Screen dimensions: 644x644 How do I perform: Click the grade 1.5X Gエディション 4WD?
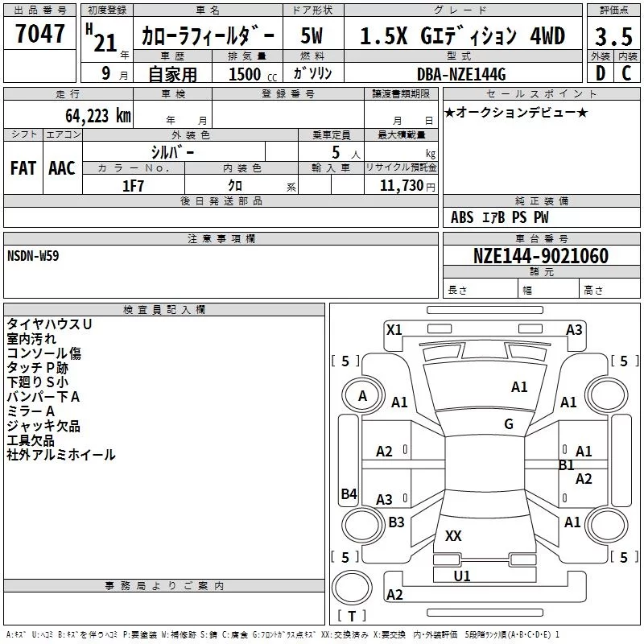pyautogui.click(x=462, y=36)
